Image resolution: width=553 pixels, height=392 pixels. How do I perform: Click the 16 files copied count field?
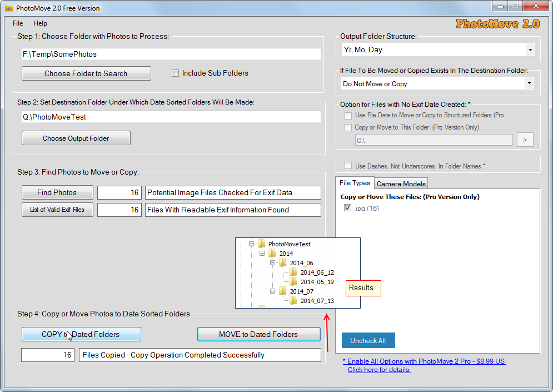coord(48,355)
